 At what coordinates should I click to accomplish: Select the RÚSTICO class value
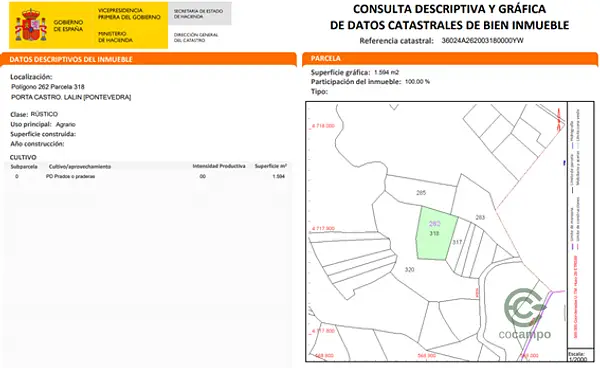coord(44,114)
